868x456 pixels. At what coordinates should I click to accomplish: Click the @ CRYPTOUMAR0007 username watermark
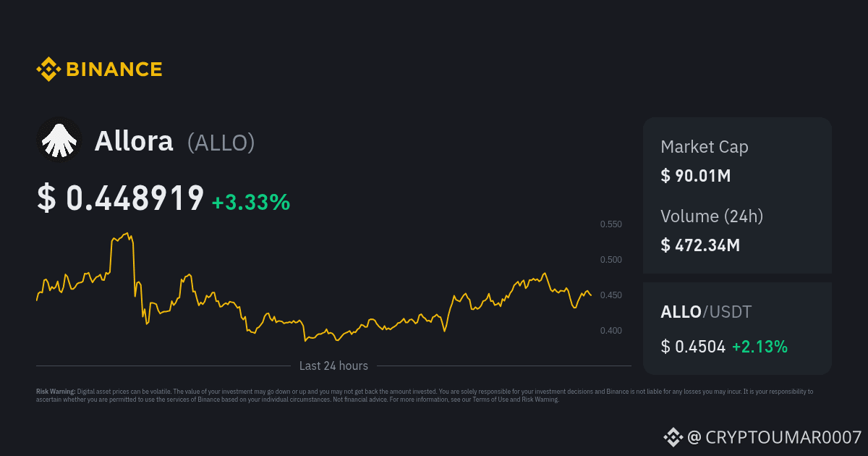[774, 437]
